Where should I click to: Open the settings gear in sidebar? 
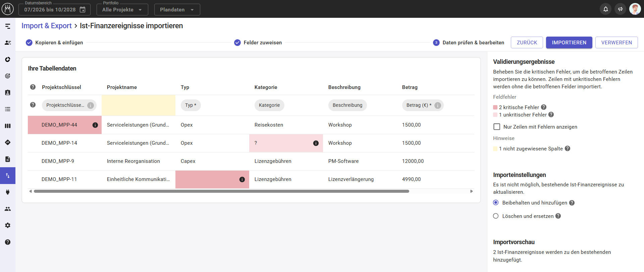point(8,225)
